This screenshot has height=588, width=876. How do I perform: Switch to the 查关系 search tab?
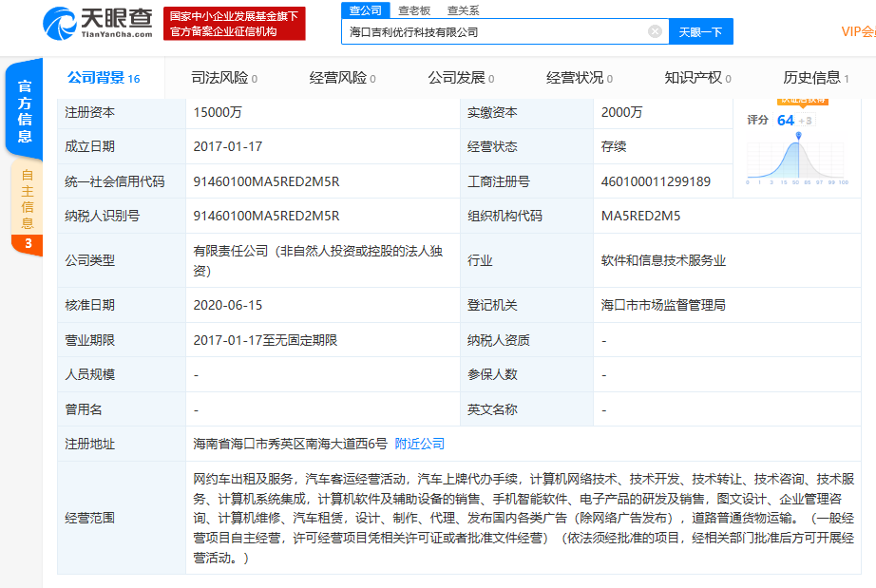[463, 10]
